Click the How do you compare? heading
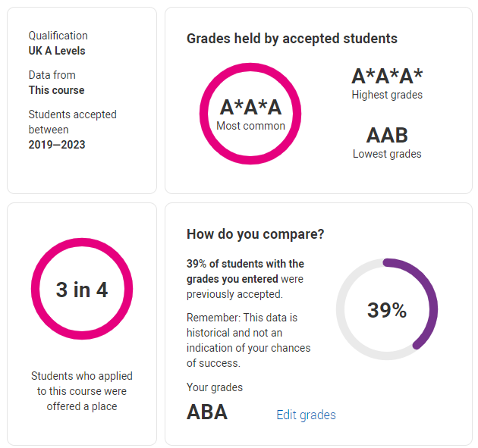This screenshot has height=448, width=478. [256, 234]
